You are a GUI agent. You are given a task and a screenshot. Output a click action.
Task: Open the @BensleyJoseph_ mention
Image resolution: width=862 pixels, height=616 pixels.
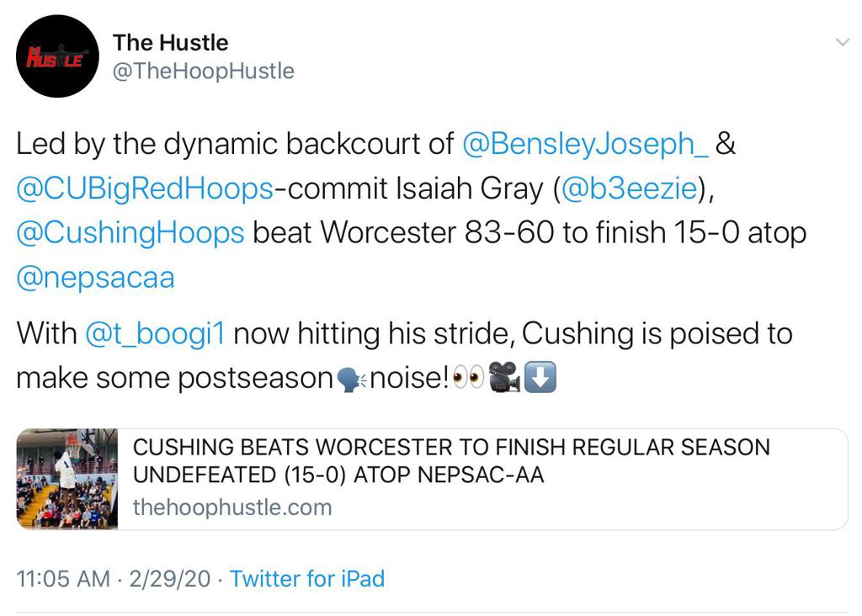point(586,144)
